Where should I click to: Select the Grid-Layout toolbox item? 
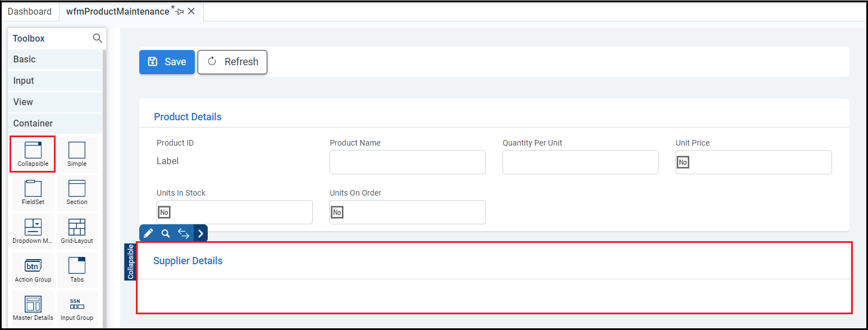coord(77,231)
